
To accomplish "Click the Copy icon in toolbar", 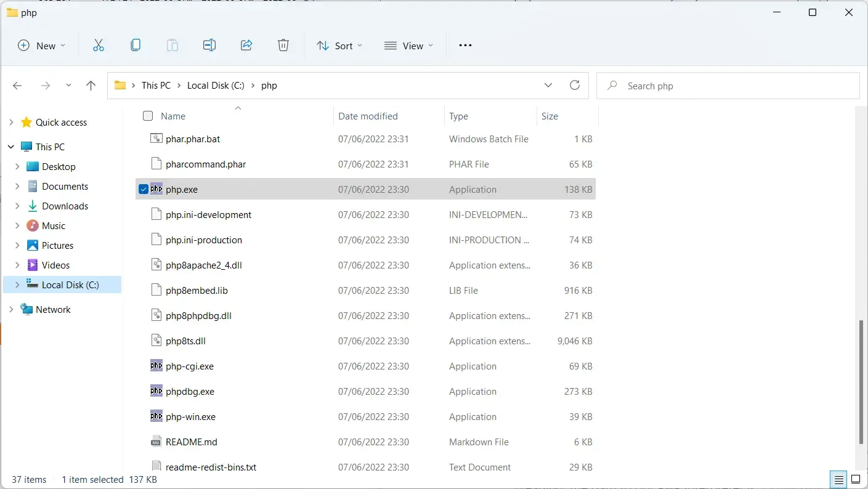I will [x=136, y=46].
